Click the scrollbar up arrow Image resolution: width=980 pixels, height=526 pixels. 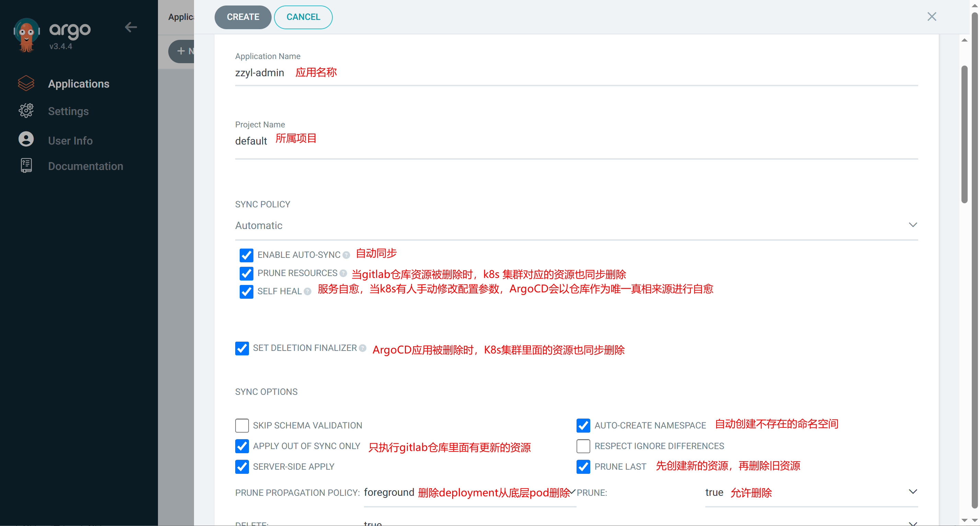[965, 40]
